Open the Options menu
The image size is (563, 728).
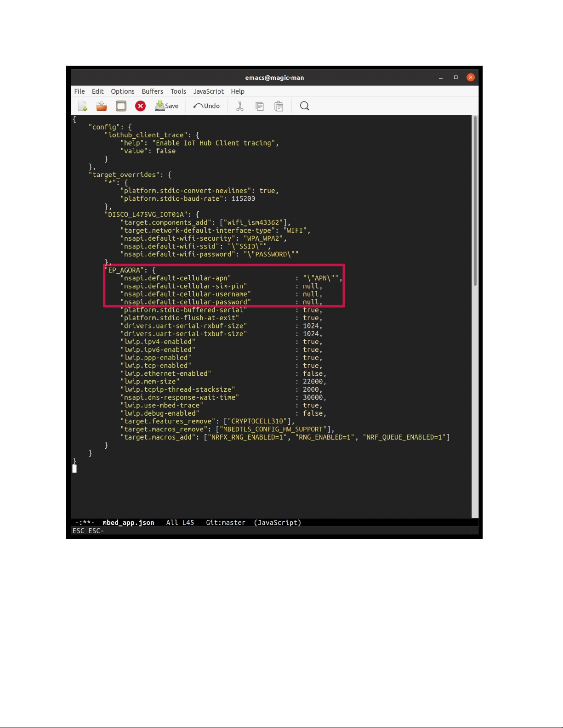click(123, 91)
